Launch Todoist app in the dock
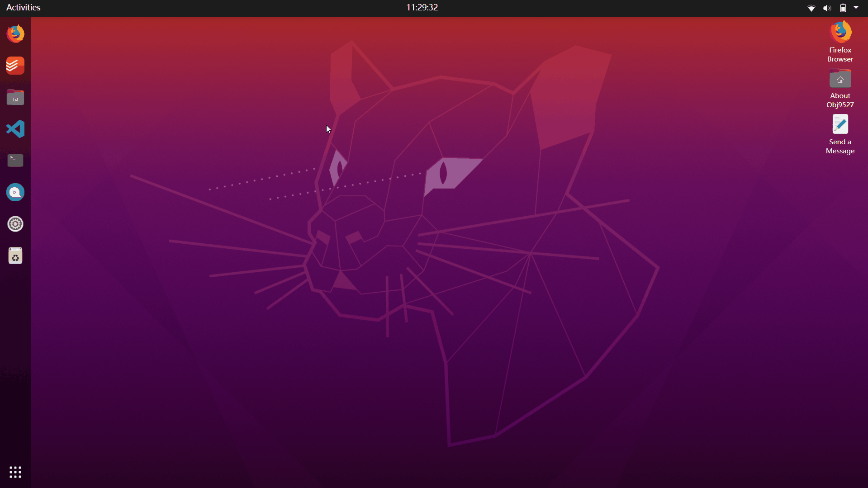The height and width of the screenshot is (488, 868). pyautogui.click(x=15, y=66)
